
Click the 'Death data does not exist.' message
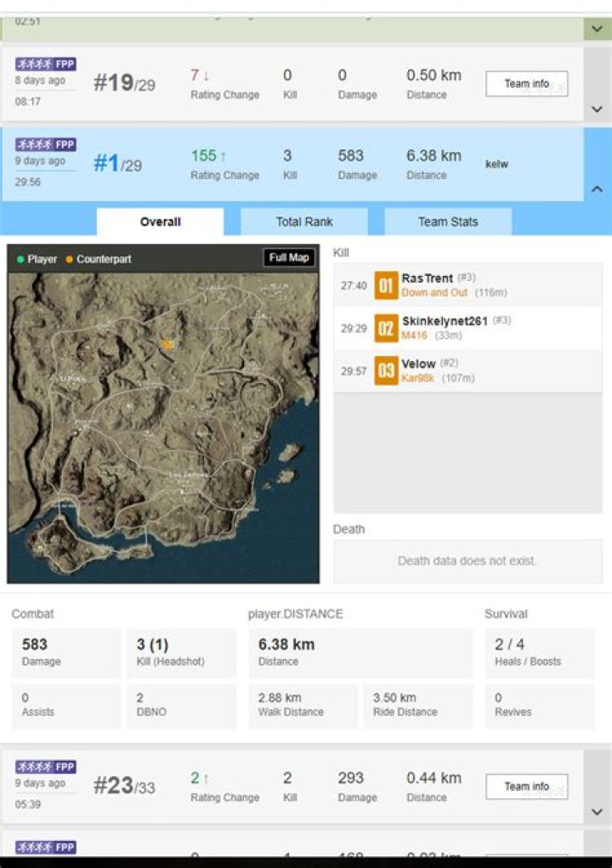pyautogui.click(x=467, y=561)
